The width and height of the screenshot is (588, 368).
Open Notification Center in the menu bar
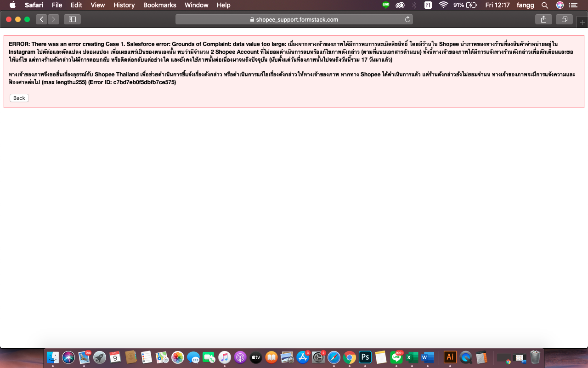[573, 5]
